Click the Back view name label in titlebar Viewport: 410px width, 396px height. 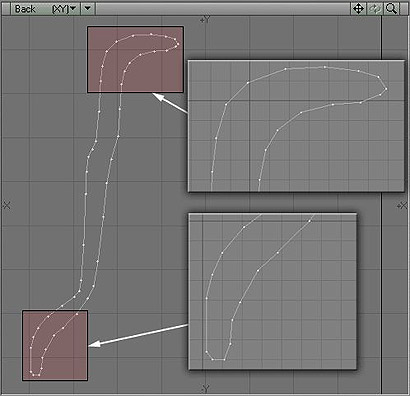[25, 9]
